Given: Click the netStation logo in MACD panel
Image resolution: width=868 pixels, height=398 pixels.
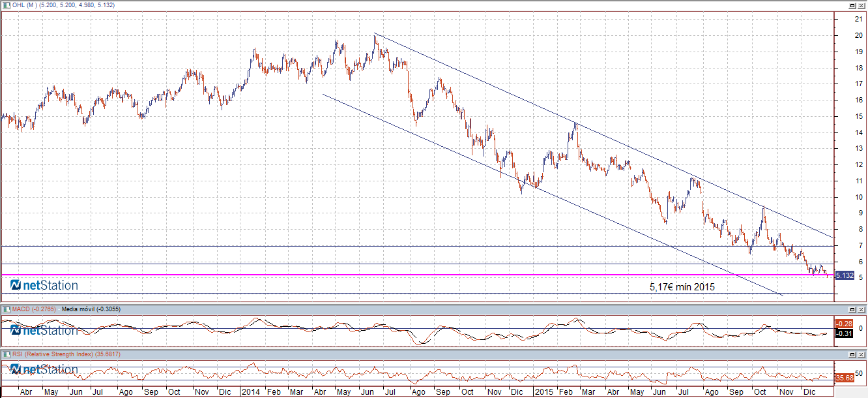Looking at the screenshot, I should 44,330.
